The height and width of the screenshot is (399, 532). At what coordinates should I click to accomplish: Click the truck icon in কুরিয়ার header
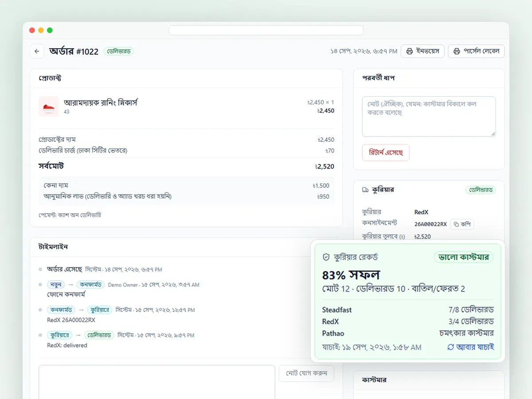click(x=365, y=190)
